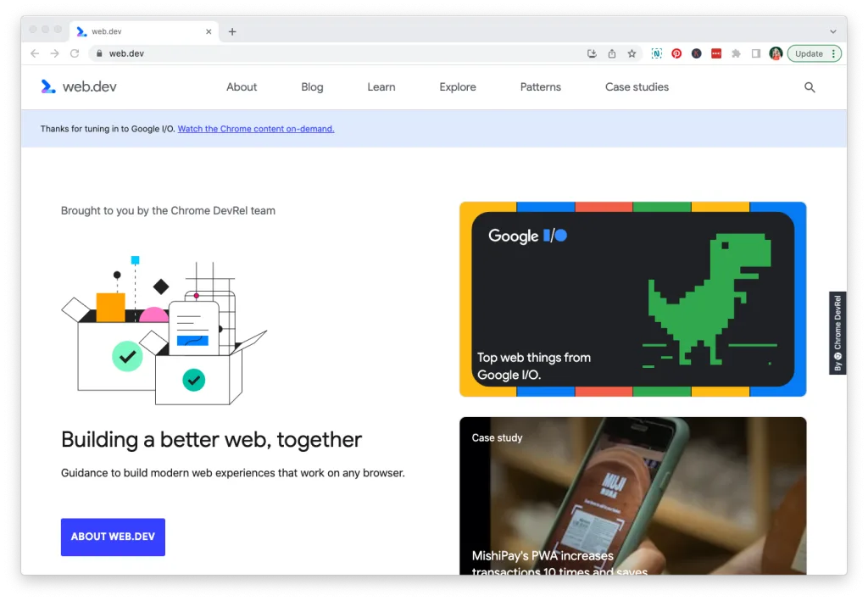This screenshot has width=868, height=601.
Task: Open the Google I/O dinosaur card
Action: 632,299
